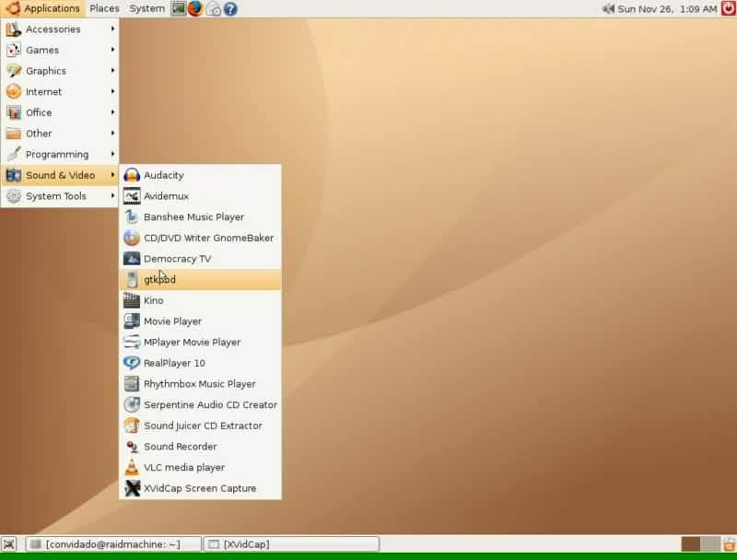Click the Sound Juicer CD Extractor label
The image size is (737, 560).
pyautogui.click(x=203, y=426)
